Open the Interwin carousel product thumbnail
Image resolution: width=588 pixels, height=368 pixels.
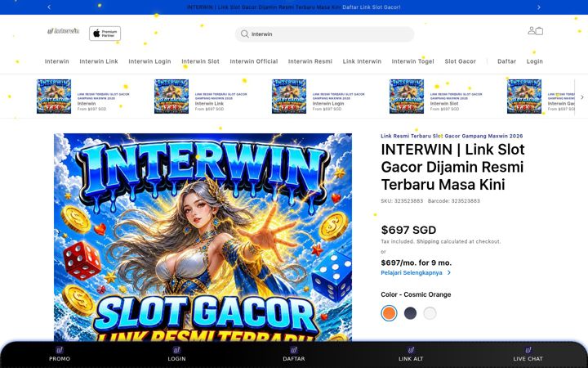54,96
